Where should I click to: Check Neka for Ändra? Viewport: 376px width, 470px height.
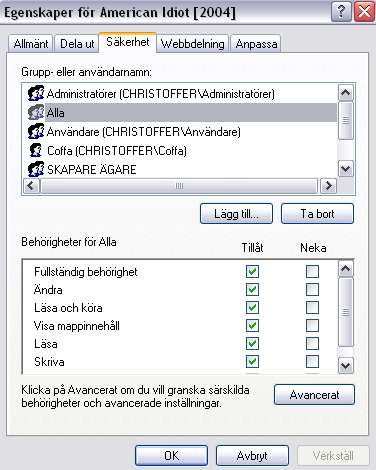tap(312, 289)
